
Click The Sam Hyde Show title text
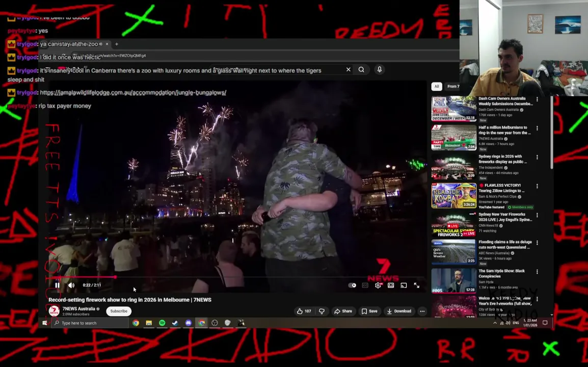(x=501, y=274)
